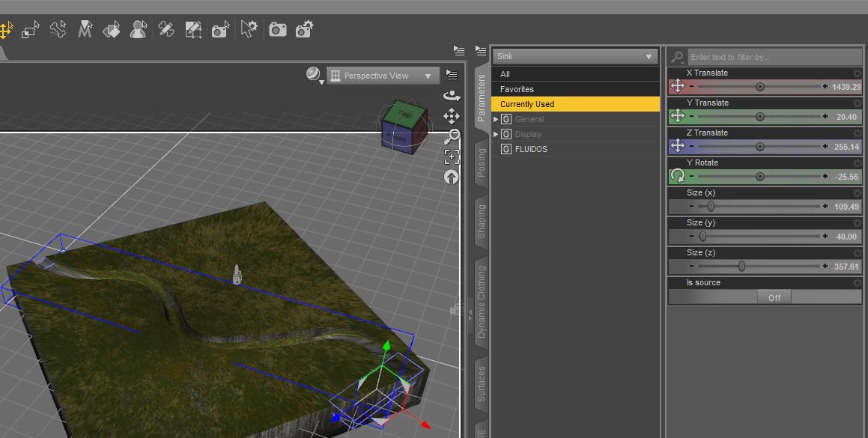
Task: Click the Size (z) slider handle
Action: click(741, 267)
